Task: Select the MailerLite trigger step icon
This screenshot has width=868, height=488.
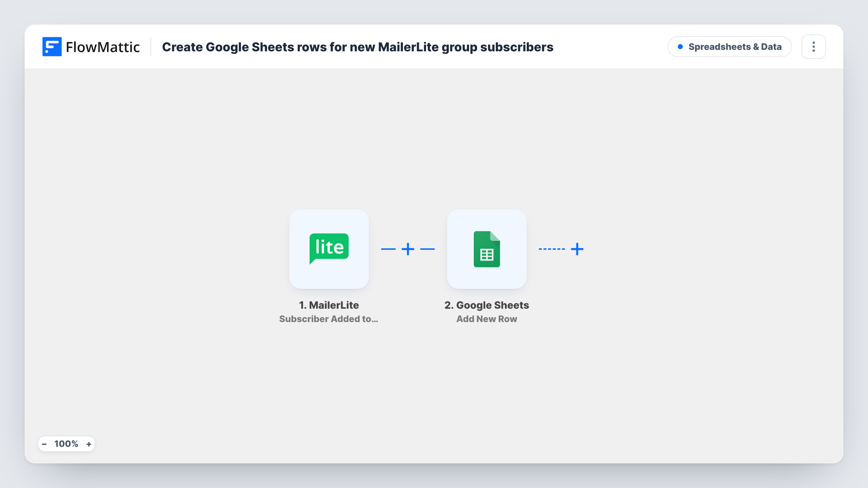Action: coord(329,249)
